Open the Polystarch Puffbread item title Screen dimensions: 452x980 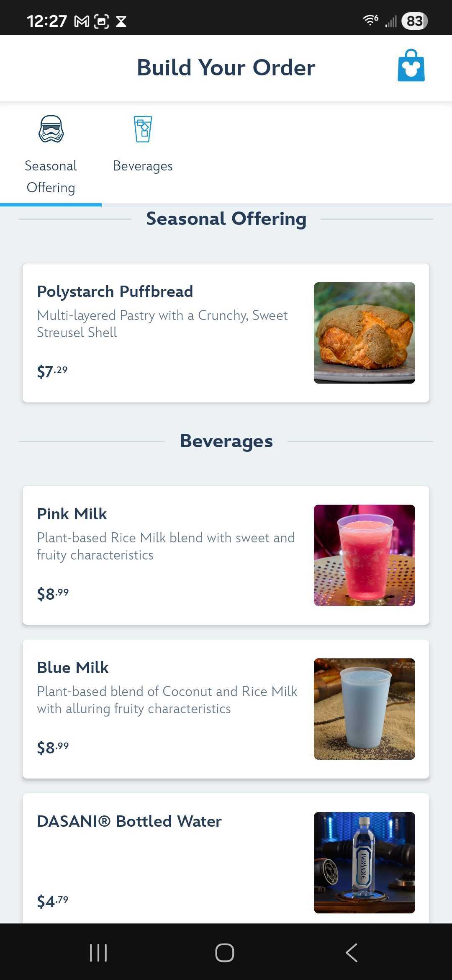(x=115, y=291)
